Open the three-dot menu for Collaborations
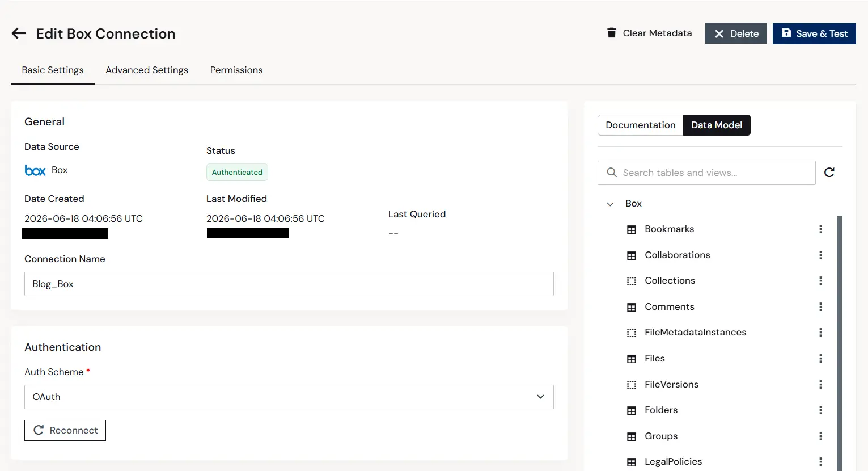 [x=820, y=255]
